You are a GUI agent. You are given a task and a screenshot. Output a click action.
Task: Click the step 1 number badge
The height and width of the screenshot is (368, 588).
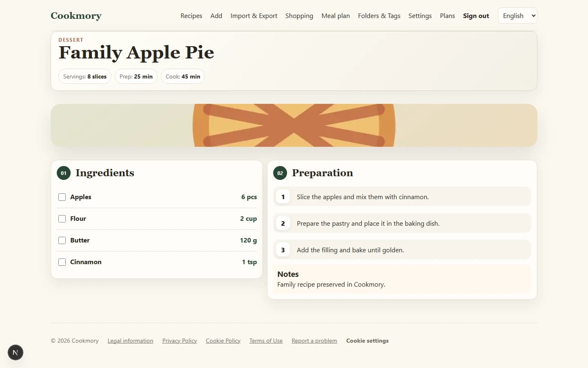click(283, 197)
